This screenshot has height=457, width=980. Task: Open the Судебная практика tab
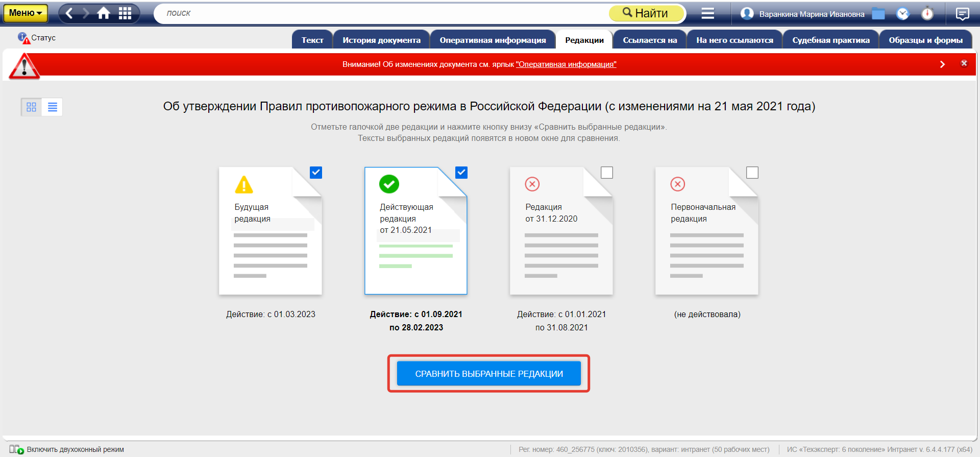(x=831, y=40)
